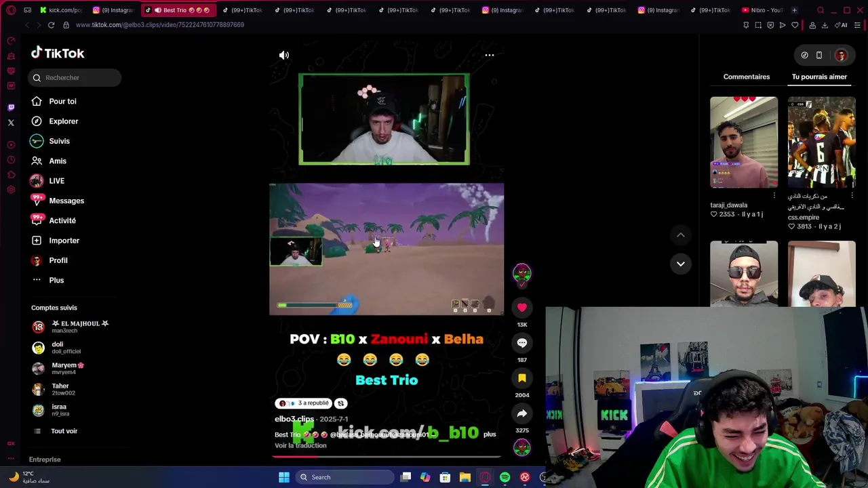This screenshot has height=488, width=868.
Task: Open X in Opera sidebar
Action: [x=11, y=123]
